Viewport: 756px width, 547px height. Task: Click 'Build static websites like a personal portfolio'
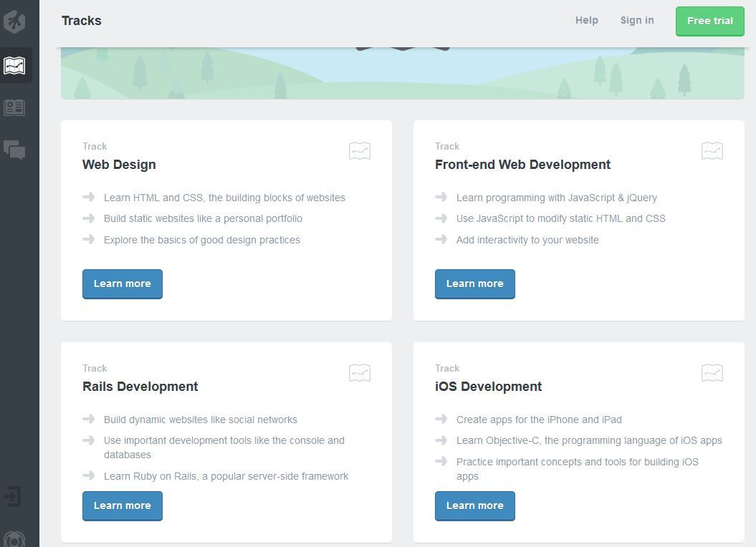[203, 219]
